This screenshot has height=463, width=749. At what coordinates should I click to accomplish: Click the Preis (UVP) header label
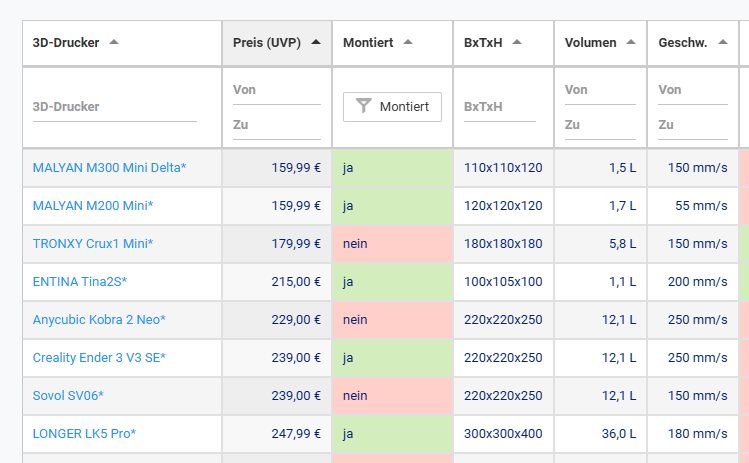click(267, 43)
